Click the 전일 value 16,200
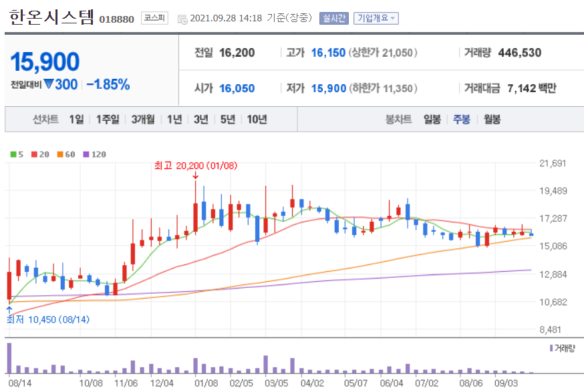Viewport: 584px width, 392px height. tap(237, 53)
